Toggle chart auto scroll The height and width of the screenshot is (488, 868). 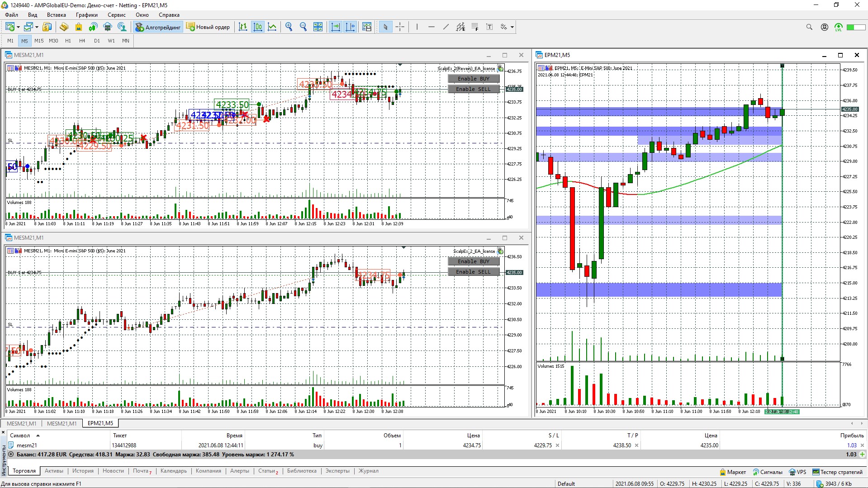click(x=336, y=27)
